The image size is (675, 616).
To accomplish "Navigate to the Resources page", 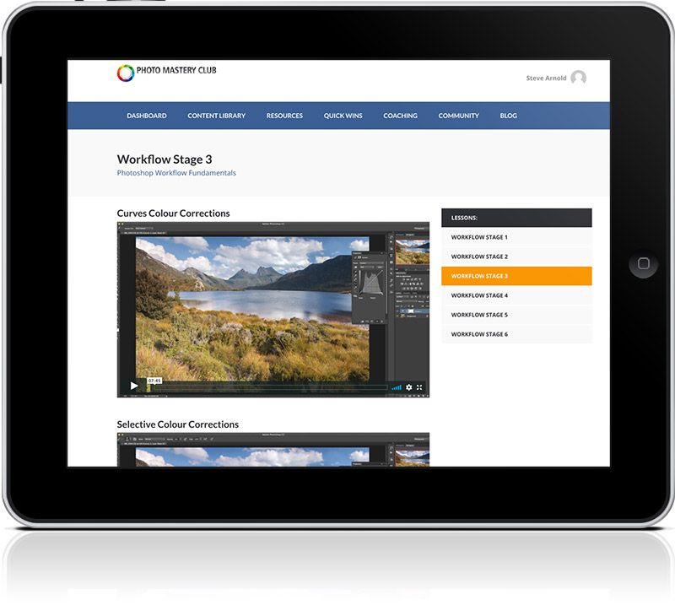I will coord(284,116).
